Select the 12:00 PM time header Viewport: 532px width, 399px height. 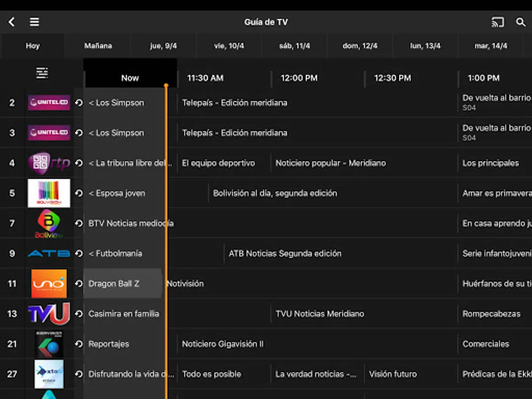tap(299, 78)
